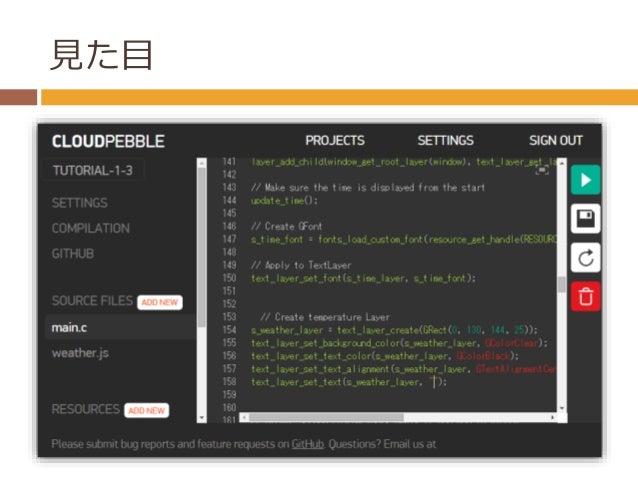This screenshot has width=638, height=479.
Task: Click editor horizontal scrollbar right arrow
Action: click(x=552, y=418)
